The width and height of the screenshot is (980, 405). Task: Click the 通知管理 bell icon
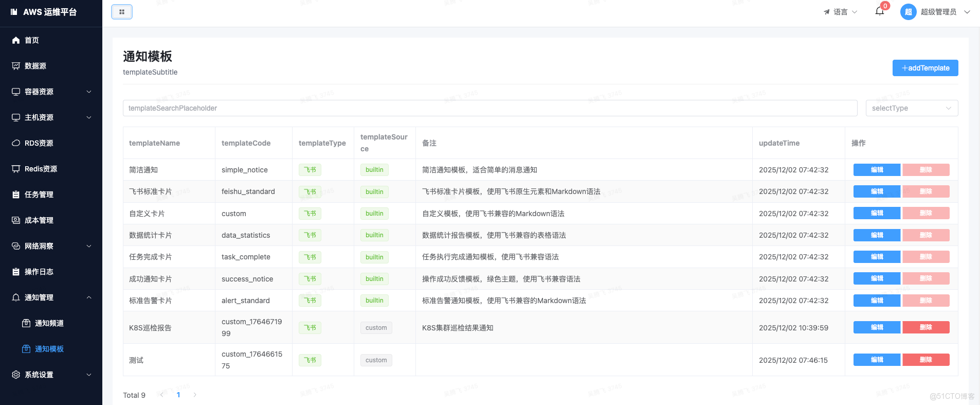tap(16, 297)
